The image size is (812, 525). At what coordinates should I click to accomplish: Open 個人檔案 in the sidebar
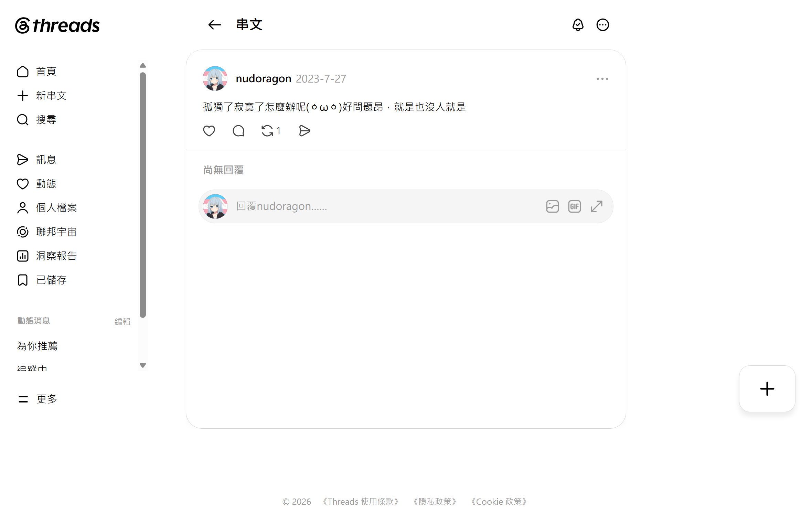(x=47, y=208)
